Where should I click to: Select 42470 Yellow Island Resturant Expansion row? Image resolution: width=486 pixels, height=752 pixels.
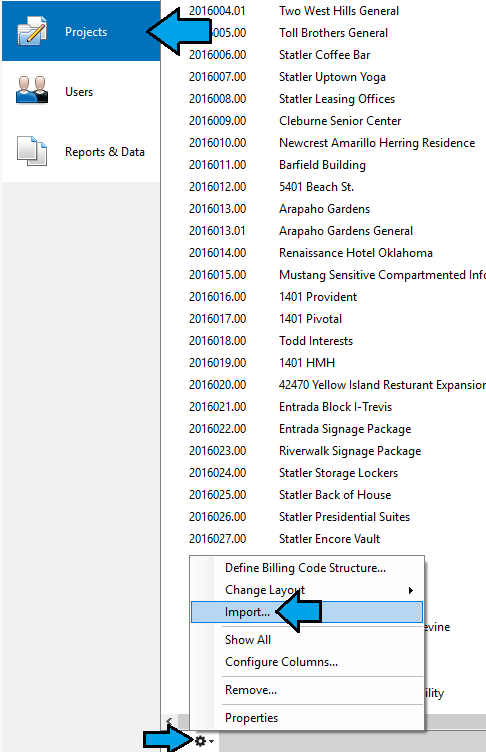click(x=382, y=385)
